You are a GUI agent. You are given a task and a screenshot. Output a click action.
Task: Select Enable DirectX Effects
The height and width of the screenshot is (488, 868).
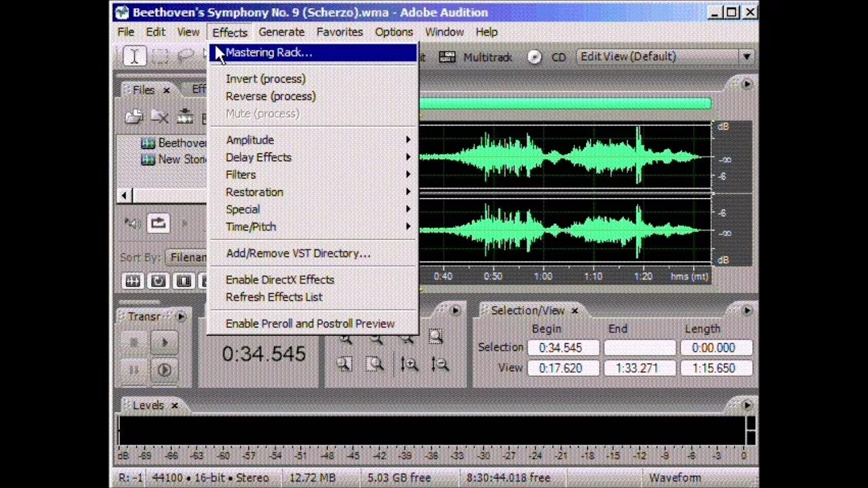click(x=313, y=280)
